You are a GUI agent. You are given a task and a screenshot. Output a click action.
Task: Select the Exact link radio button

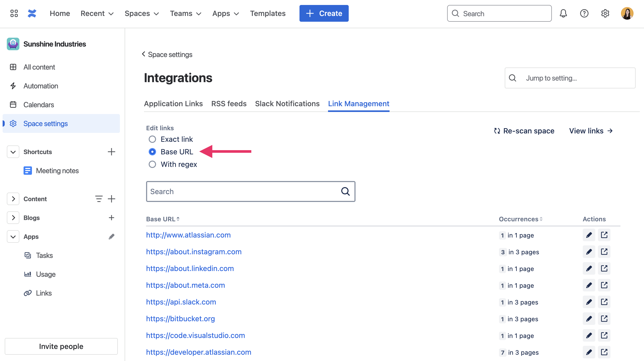(x=152, y=139)
